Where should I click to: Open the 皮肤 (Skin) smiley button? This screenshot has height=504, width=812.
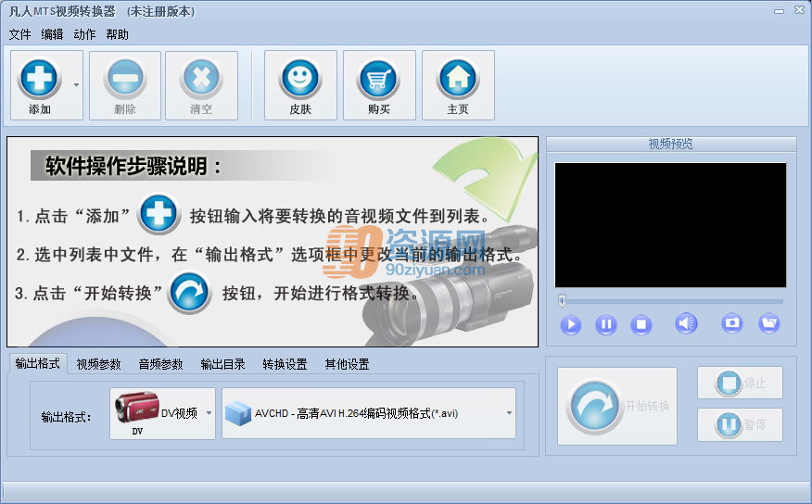[x=300, y=85]
